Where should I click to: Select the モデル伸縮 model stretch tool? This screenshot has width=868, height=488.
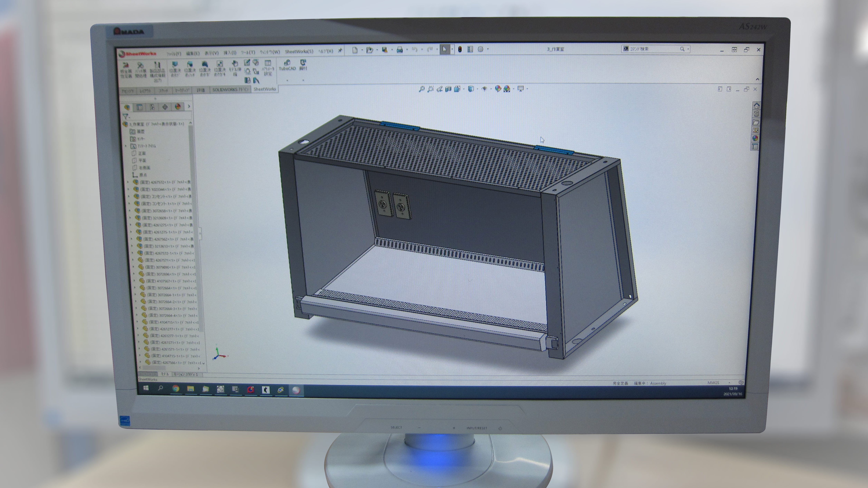(235, 68)
